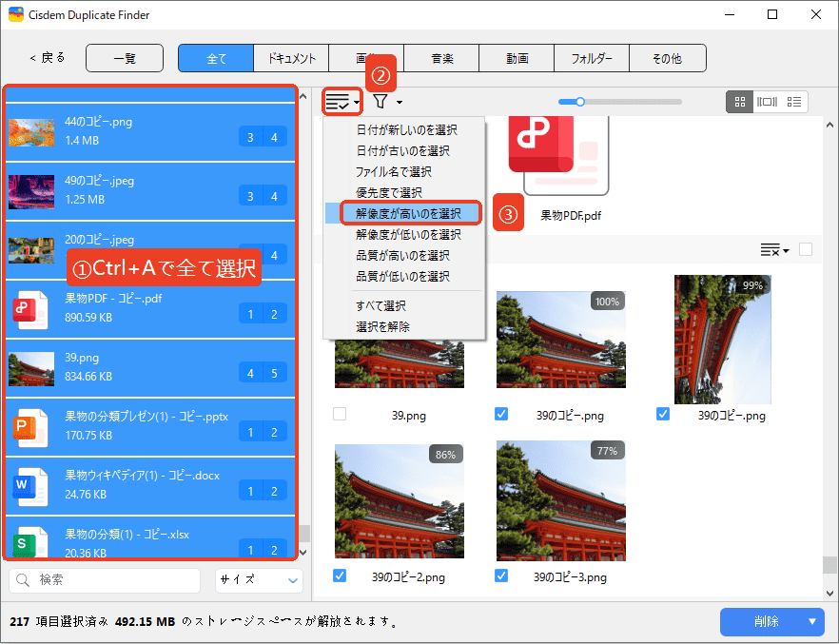Adjust the thumbnail size slider
839x644 pixels.
click(579, 101)
